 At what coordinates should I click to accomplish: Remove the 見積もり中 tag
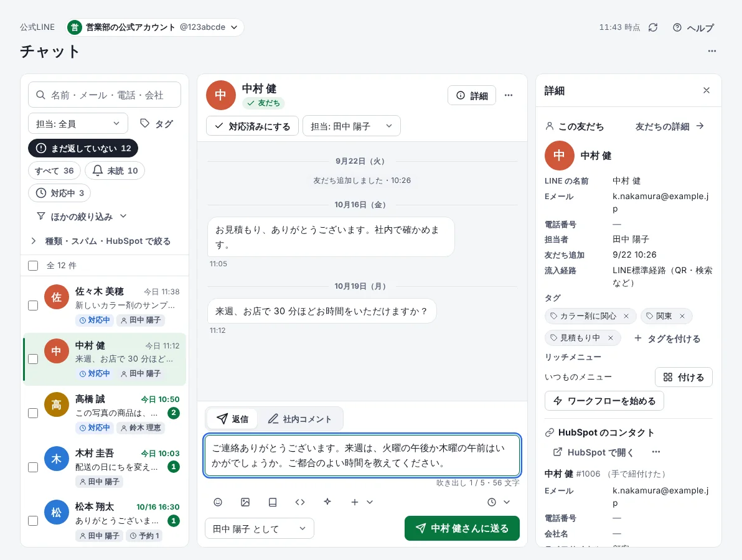(x=611, y=338)
